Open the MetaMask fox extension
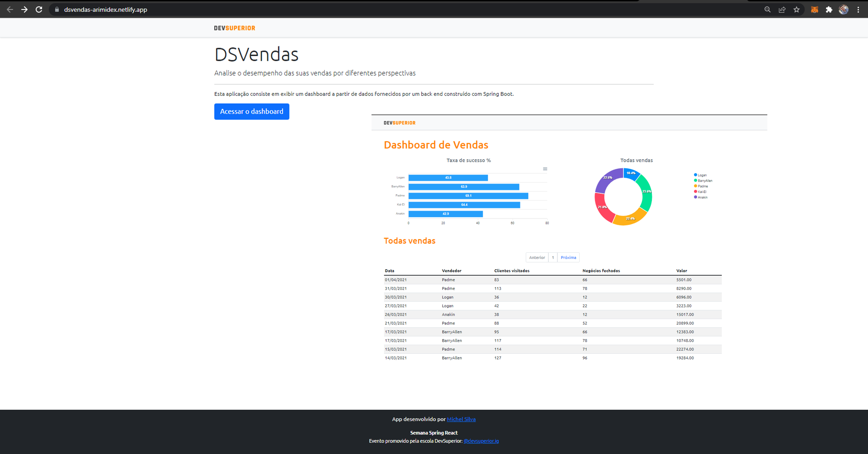The image size is (868, 454). [814, 10]
